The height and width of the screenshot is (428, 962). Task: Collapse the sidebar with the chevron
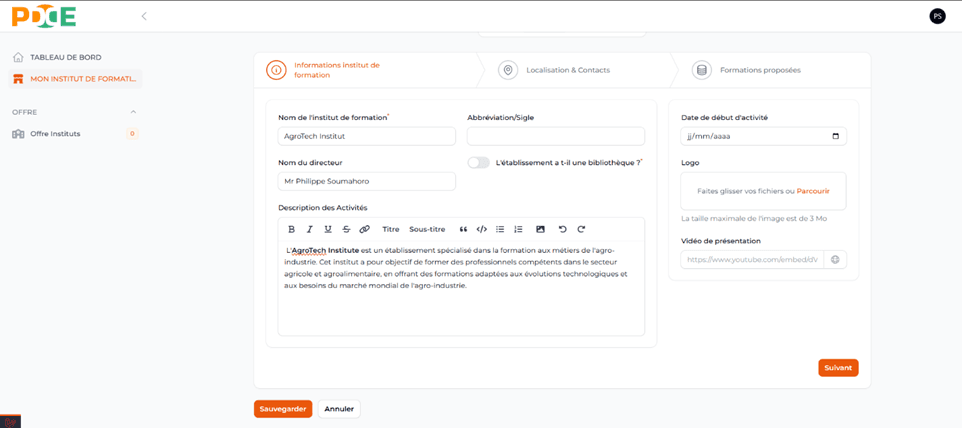(x=144, y=17)
